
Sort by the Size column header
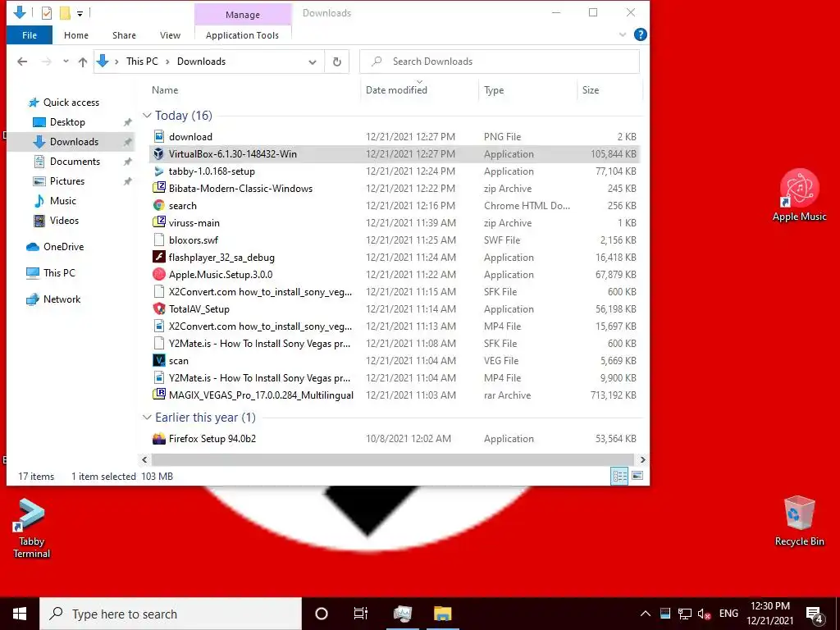point(591,90)
